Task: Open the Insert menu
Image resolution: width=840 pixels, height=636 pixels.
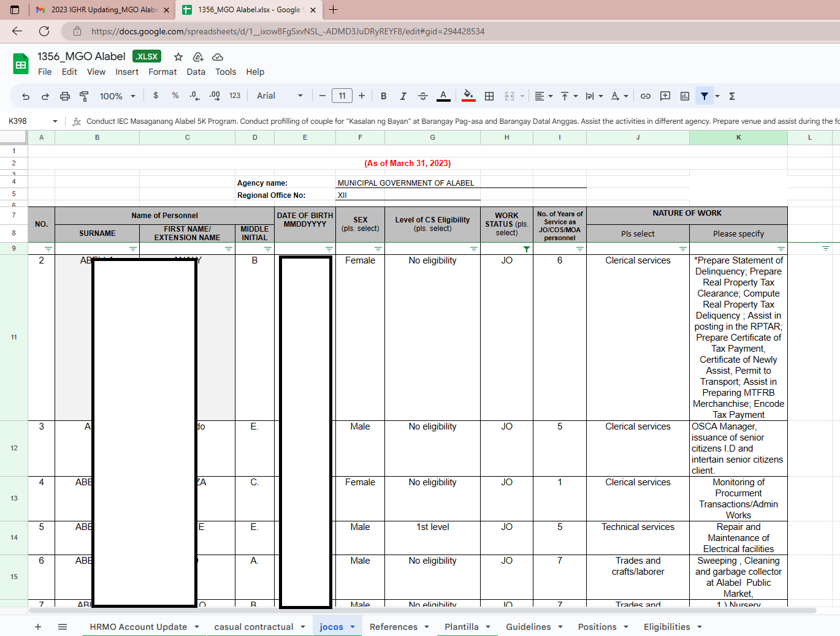Action: tap(127, 72)
